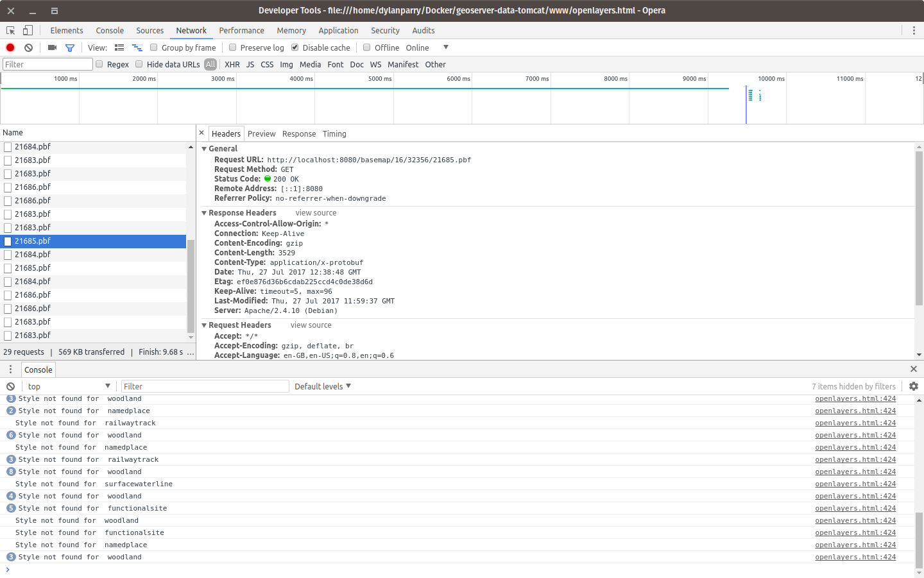Stop recording network log
Viewport: 924px width, 578px height.
coord(10,47)
